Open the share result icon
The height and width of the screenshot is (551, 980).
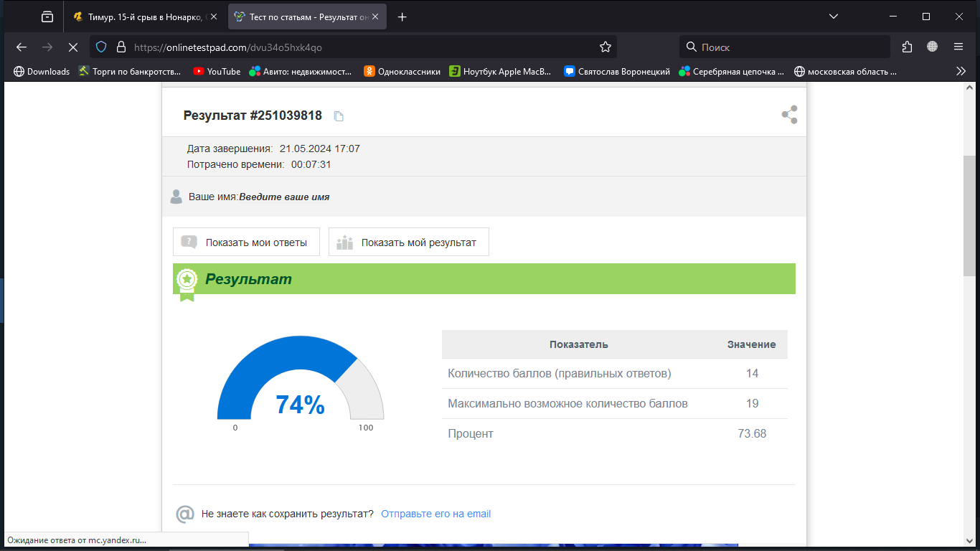pos(789,115)
